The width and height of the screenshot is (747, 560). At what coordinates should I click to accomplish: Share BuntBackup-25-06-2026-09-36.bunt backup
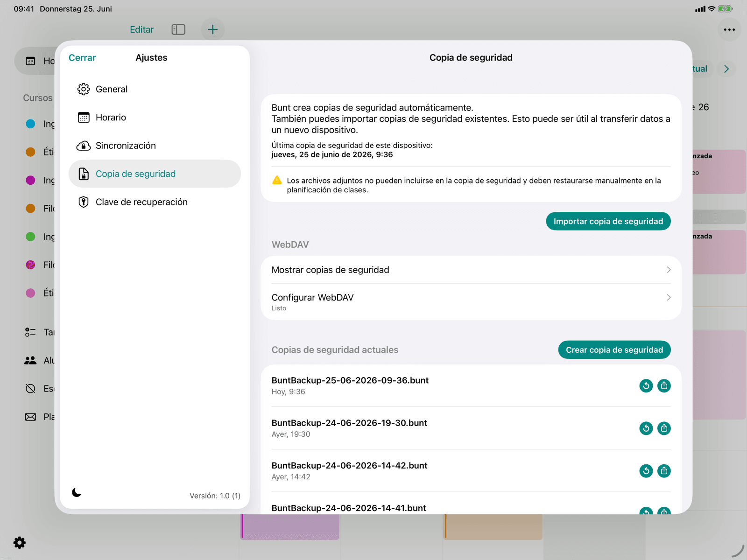(664, 385)
